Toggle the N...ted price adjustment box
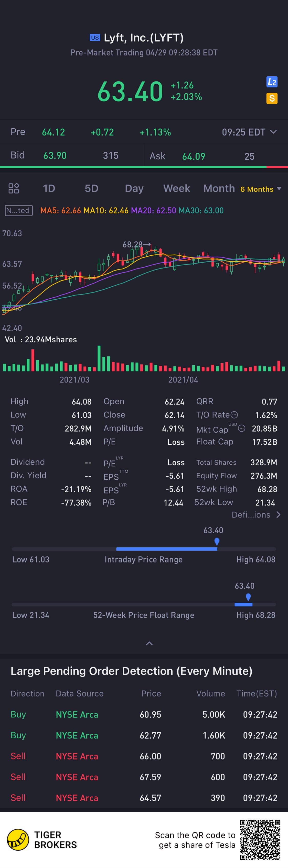The height and width of the screenshot is (868, 288). point(18,211)
